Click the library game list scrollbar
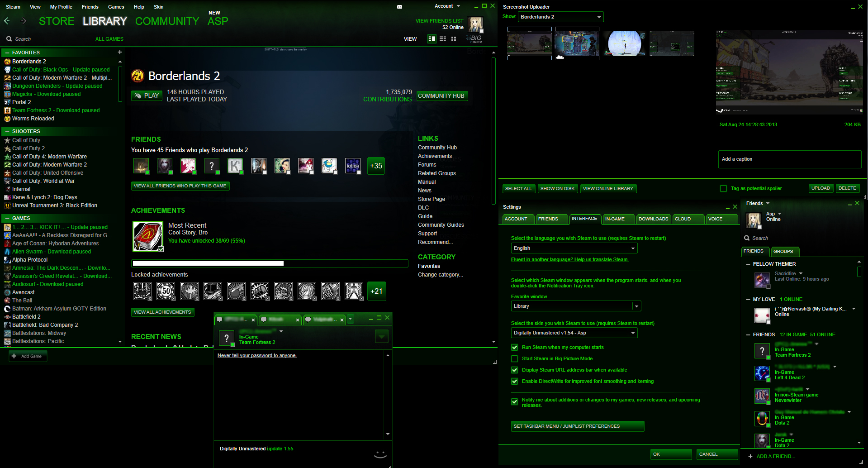Viewport: 868px width, 468px height. coord(120,84)
